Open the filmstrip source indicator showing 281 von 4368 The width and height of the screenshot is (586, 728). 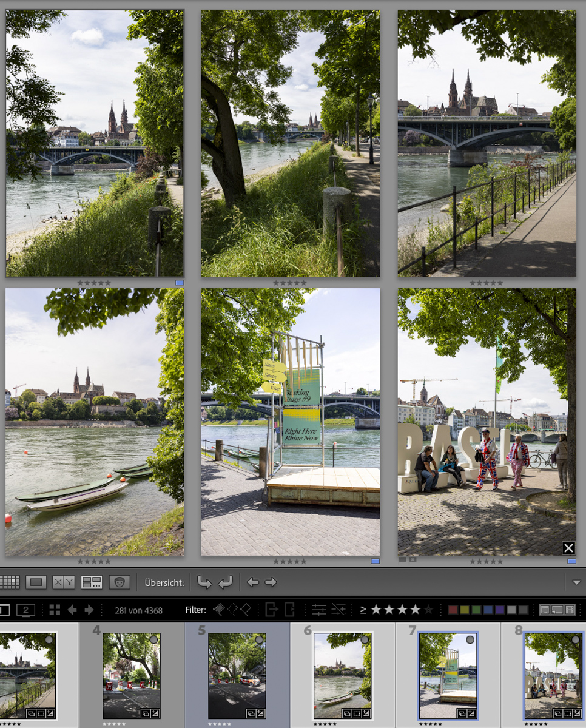click(138, 610)
